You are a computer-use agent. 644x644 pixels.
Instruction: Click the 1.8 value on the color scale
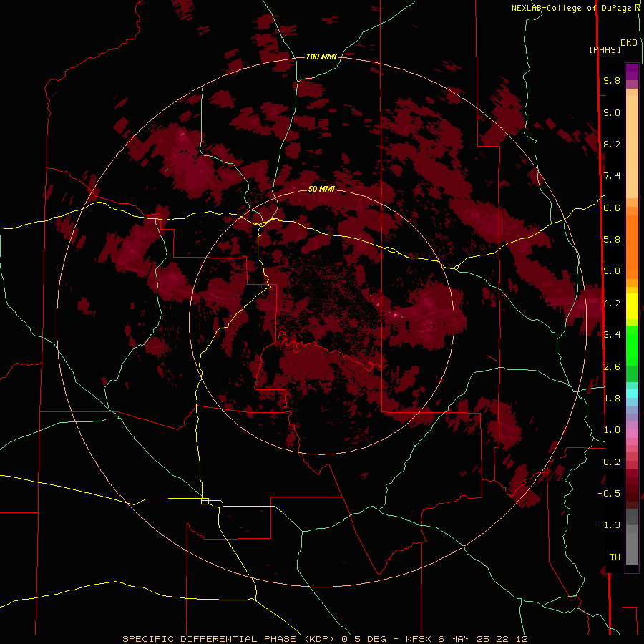coord(612,399)
